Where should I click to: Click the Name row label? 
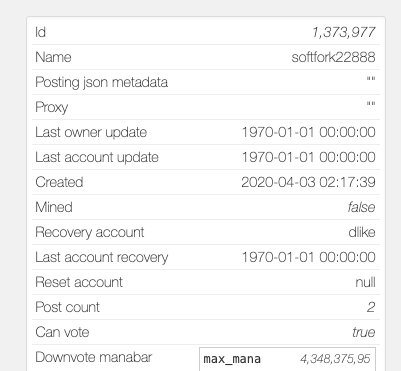pyautogui.click(x=53, y=57)
